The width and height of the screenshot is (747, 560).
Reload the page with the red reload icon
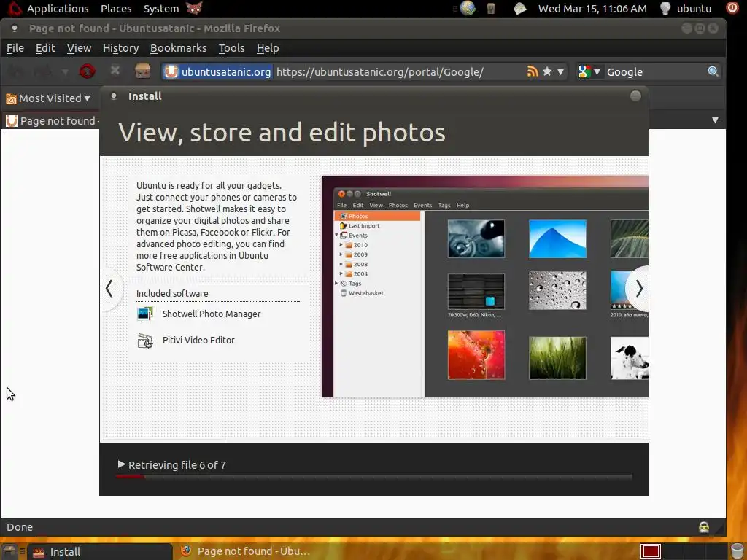pos(88,71)
